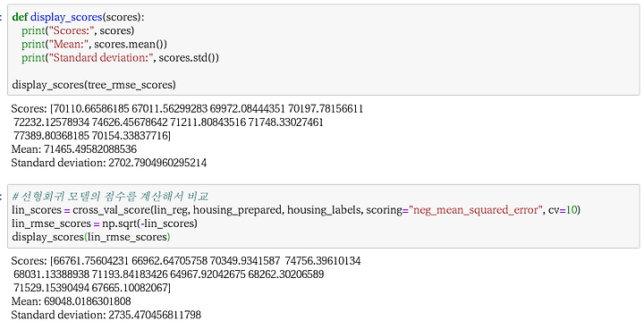The image size is (644, 329).
Task: Click display_scores(tree_rmse_scores) call line
Action: click(x=94, y=85)
